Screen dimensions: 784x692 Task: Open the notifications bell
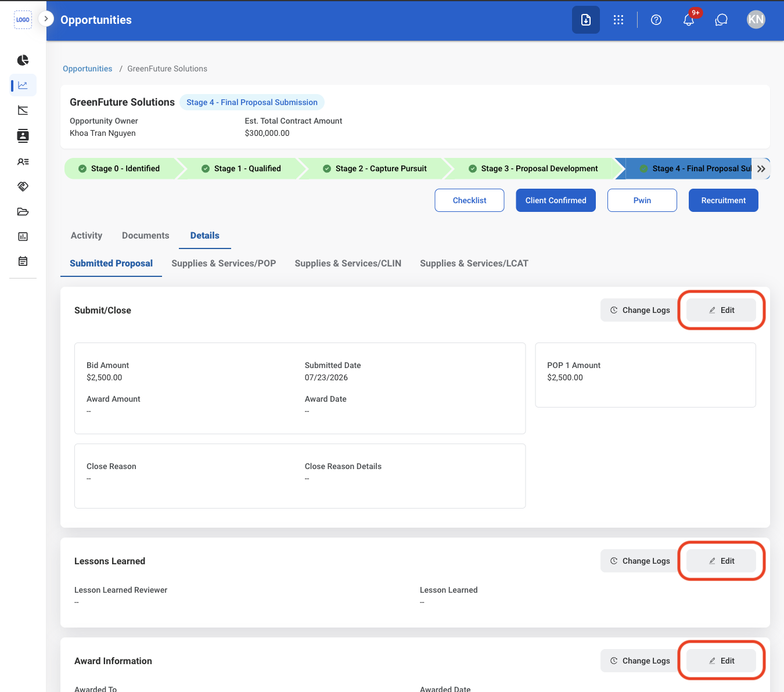pos(689,20)
